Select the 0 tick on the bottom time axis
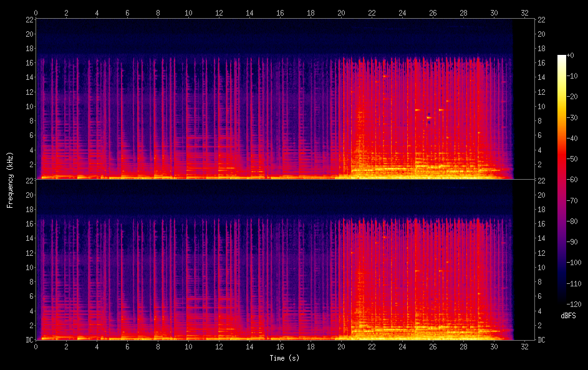 (x=36, y=347)
